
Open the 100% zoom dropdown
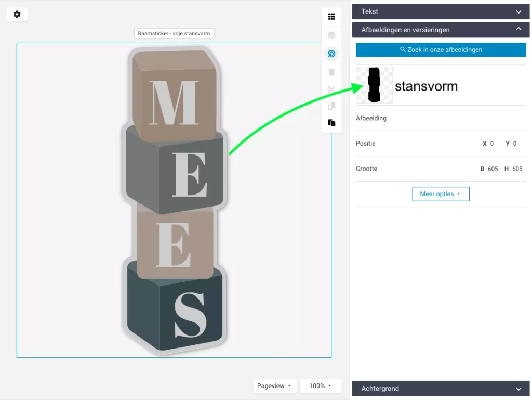coord(321,386)
